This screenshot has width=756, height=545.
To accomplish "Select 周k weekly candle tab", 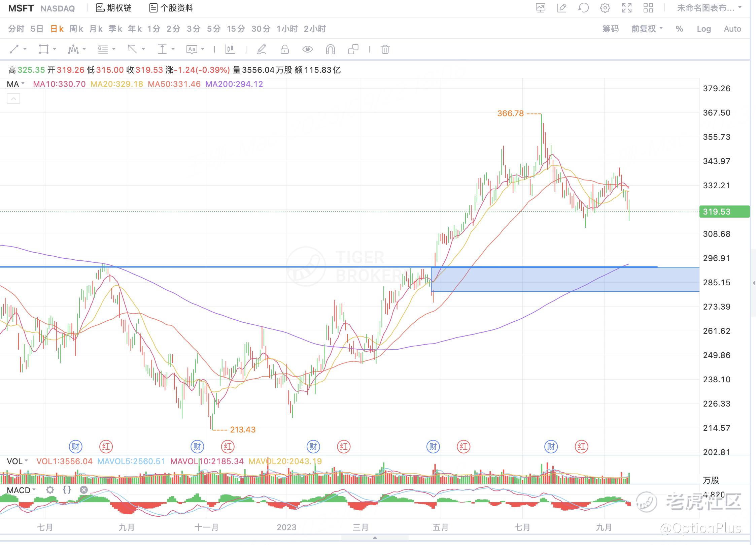I will point(76,29).
